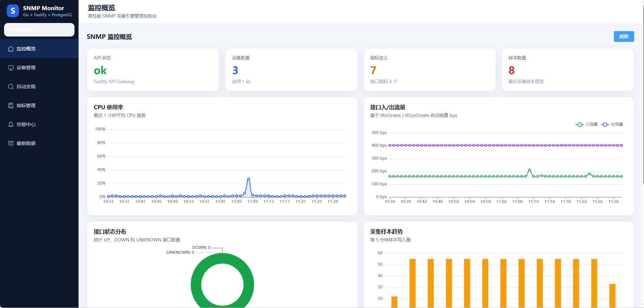Click the 最近 1 小时平均 CPU 趋势 subtitle
Image resolution: width=644 pixels, height=308 pixels.
pyautogui.click(x=120, y=115)
